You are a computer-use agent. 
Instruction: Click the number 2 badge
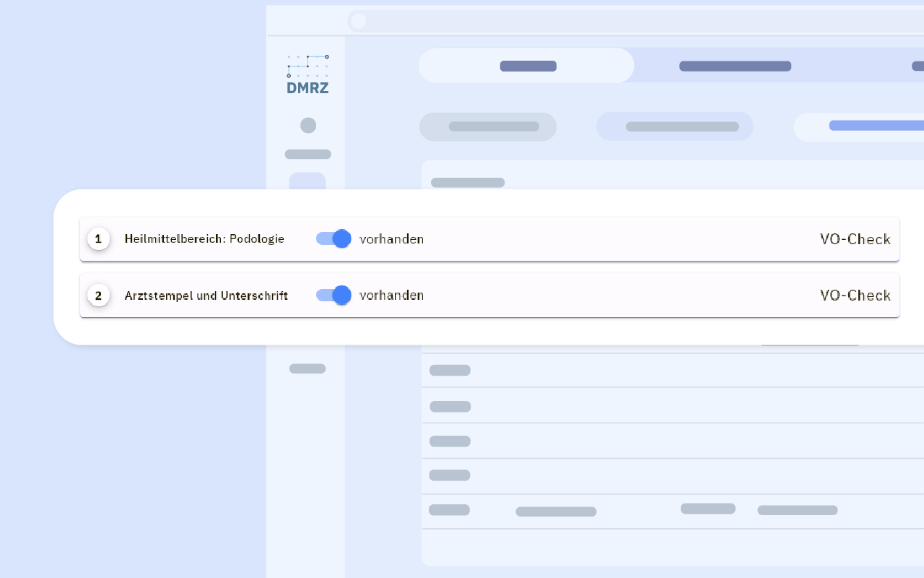[x=98, y=295]
